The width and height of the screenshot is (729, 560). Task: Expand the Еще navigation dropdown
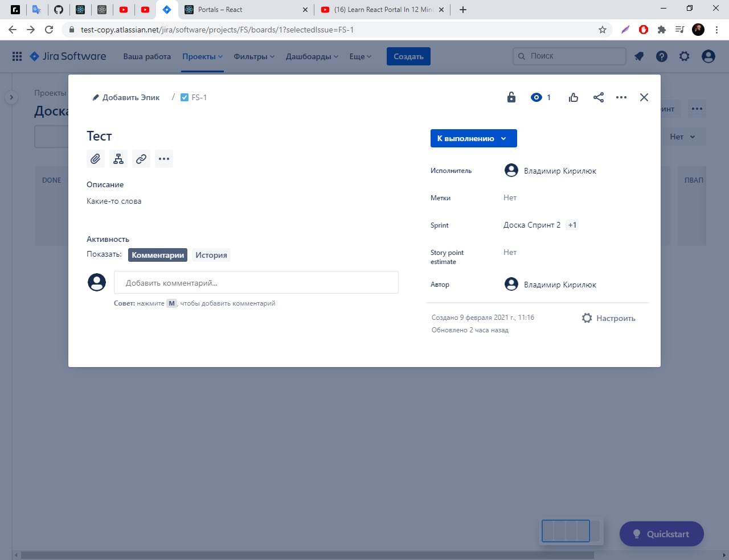point(360,56)
